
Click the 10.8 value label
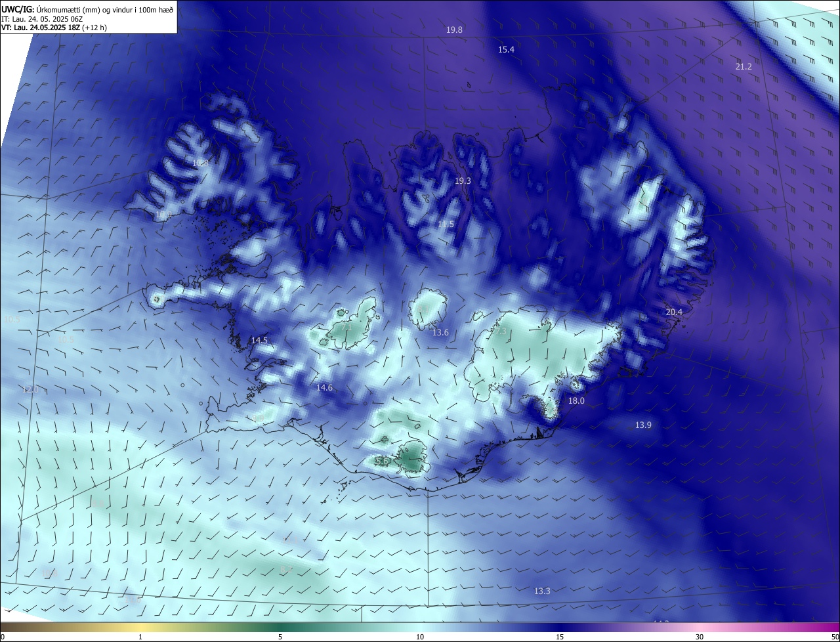pos(200,163)
